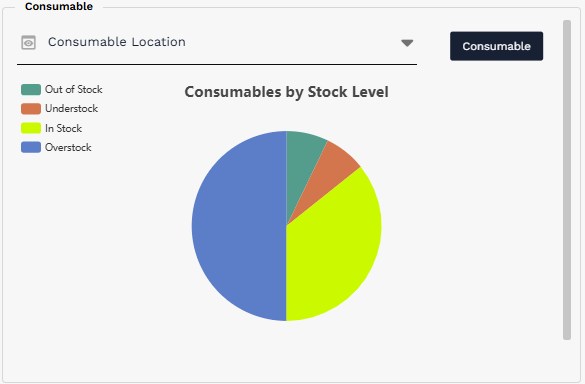Viewport: 585px width, 384px height.
Task: Click the Consumable panel heading
Action: [59, 6]
